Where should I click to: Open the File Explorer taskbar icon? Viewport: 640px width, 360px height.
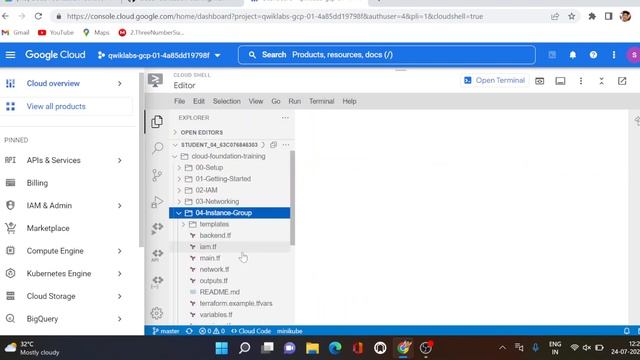point(312,348)
